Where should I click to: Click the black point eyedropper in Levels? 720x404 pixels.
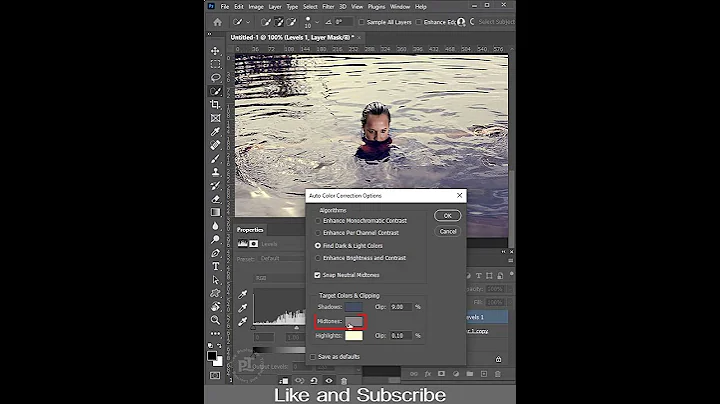tap(243, 294)
